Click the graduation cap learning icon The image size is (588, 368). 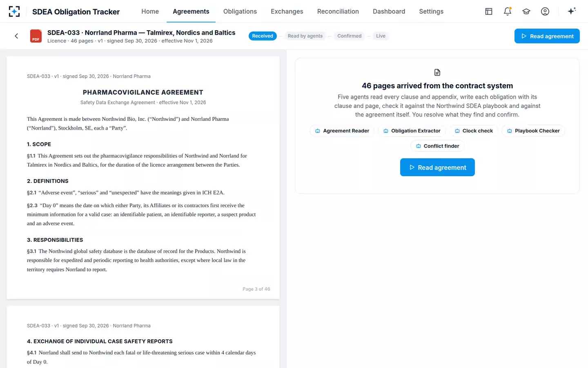click(526, 11)
